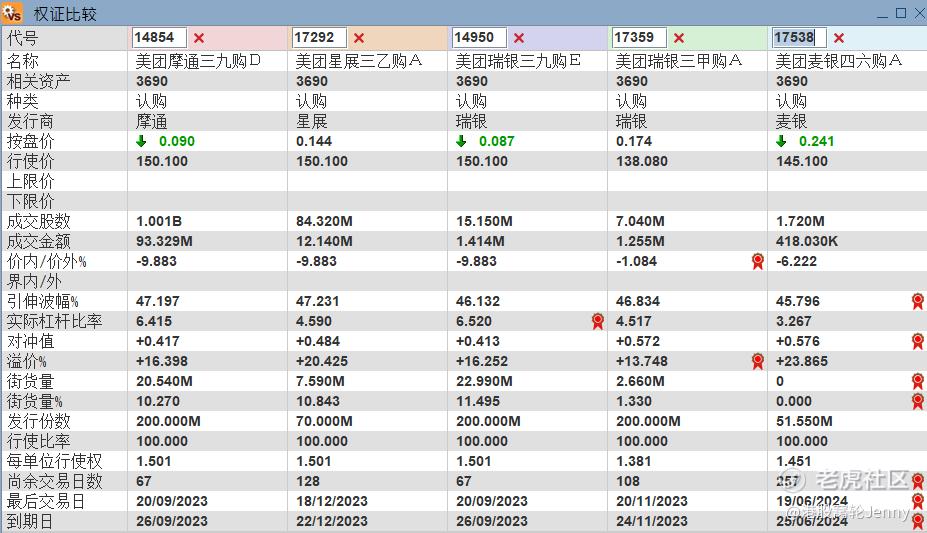Click the 价内/价外% row label

pos(46,262)
